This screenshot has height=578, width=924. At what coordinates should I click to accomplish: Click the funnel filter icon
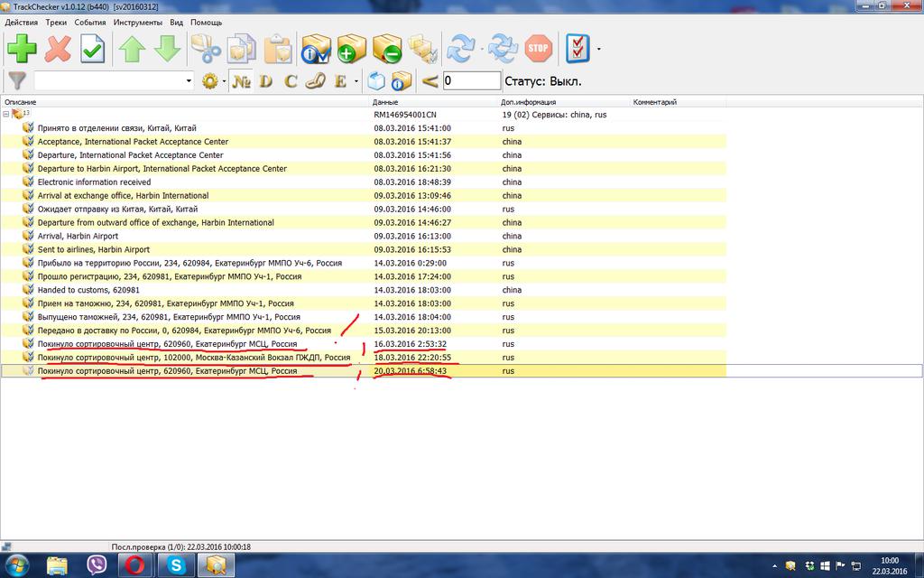[16, 81]
